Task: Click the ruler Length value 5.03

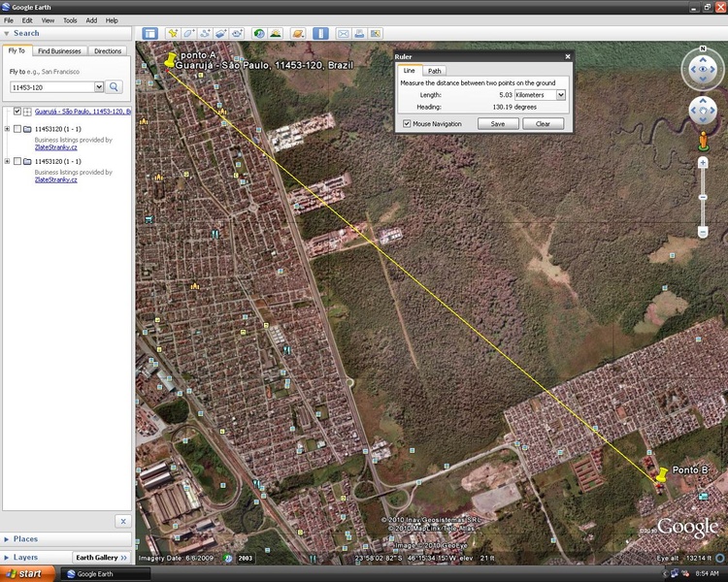Action: (506, 95)
